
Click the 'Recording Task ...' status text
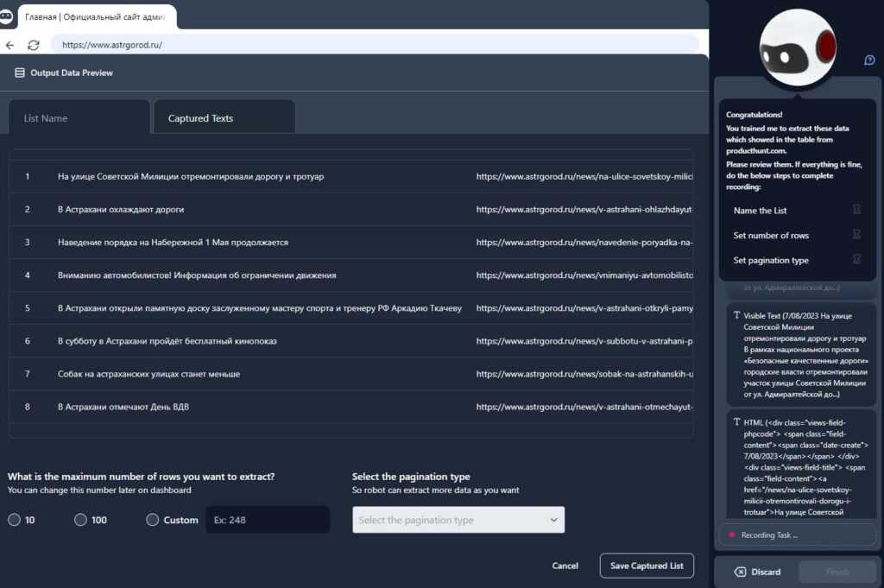tap(769, 535)
